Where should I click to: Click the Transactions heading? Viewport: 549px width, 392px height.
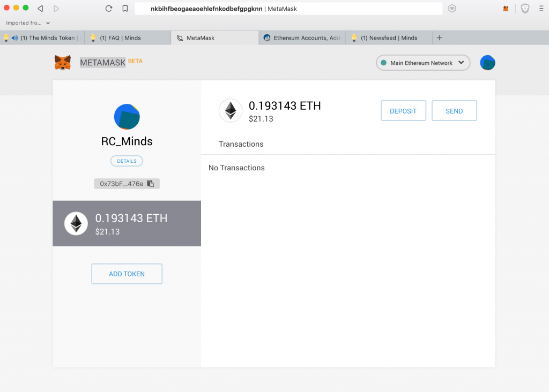click(241, 144)
